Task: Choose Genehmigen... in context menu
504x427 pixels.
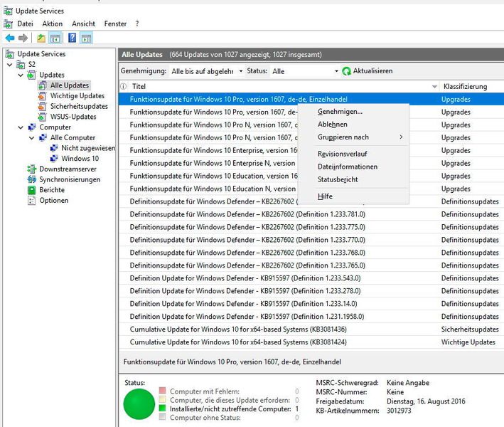Action: point(353,112)
